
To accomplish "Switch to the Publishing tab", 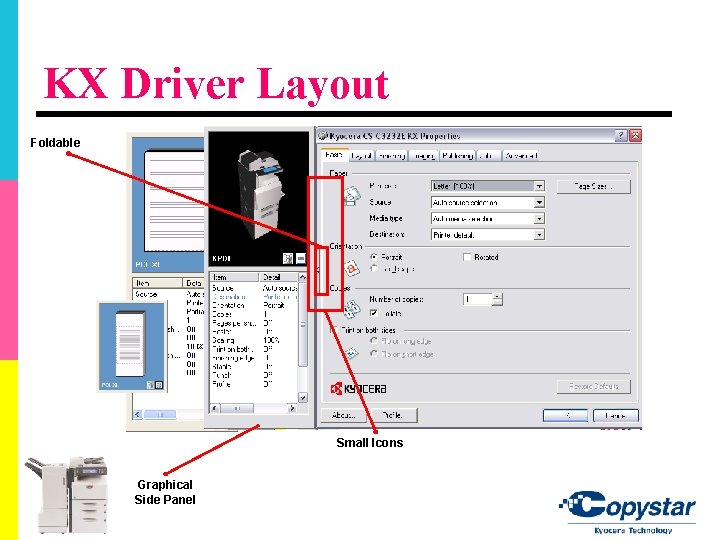I will pos(458,156).
